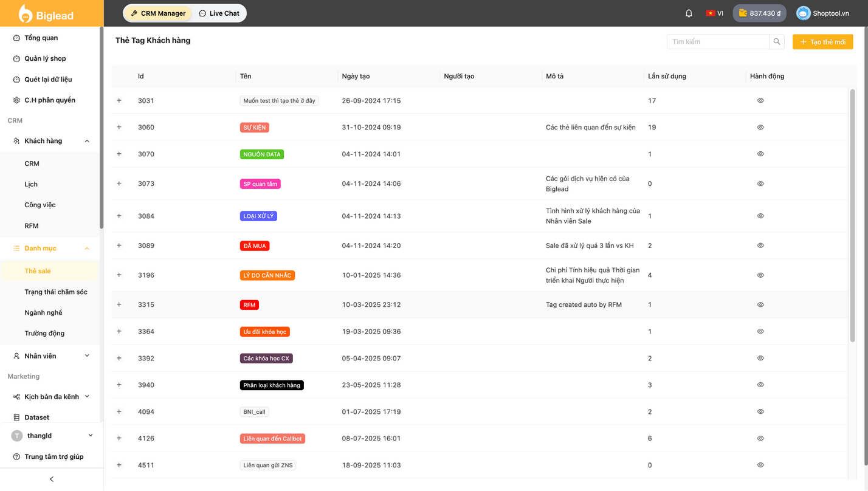This screenshot has width=868, height=491.
Task: Click the search magnifier icon
Action: [777, 42]
